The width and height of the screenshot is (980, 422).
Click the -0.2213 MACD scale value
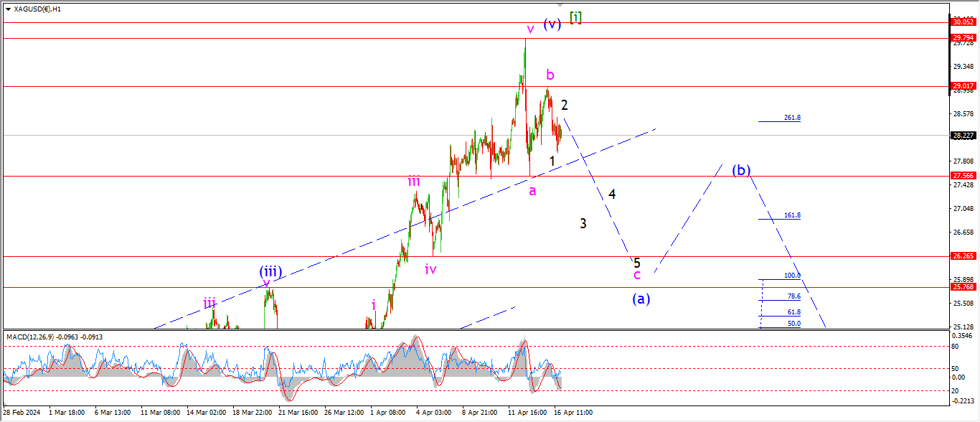pyautogui.click(x=962, y=401)
